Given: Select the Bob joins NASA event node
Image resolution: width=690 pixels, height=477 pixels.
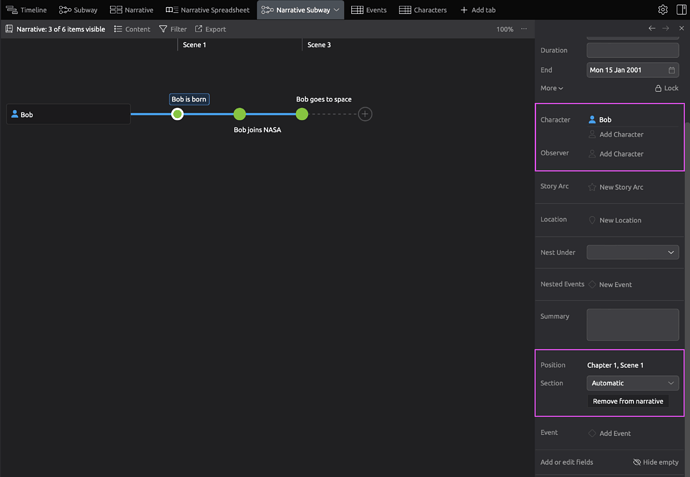Looking at the screenshot, I should coord(240,114).
